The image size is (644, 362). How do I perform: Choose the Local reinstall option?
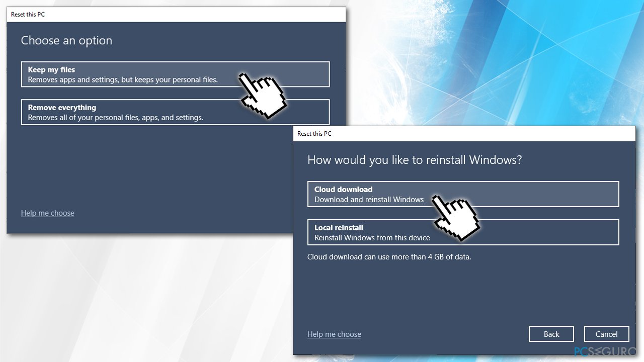point(463,232)
